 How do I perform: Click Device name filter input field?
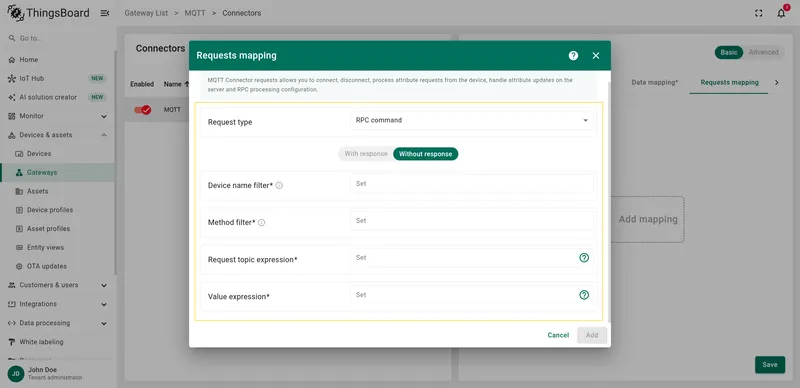472,184
